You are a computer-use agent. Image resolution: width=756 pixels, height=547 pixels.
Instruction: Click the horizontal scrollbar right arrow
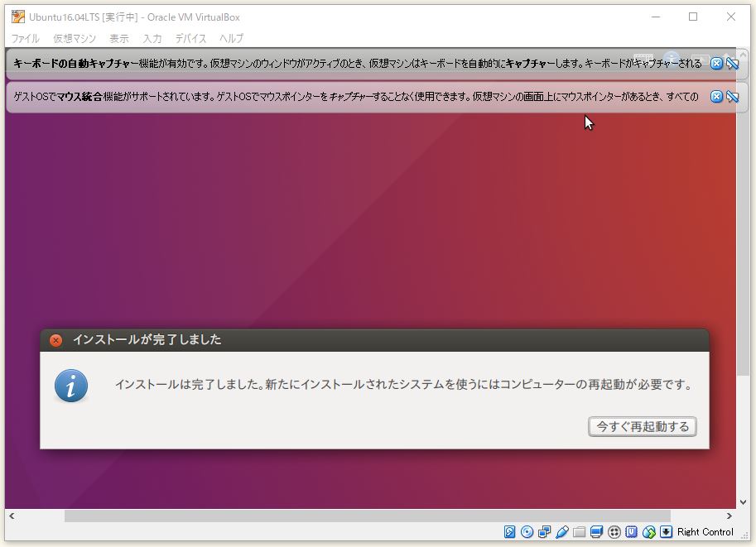(730, 516)
